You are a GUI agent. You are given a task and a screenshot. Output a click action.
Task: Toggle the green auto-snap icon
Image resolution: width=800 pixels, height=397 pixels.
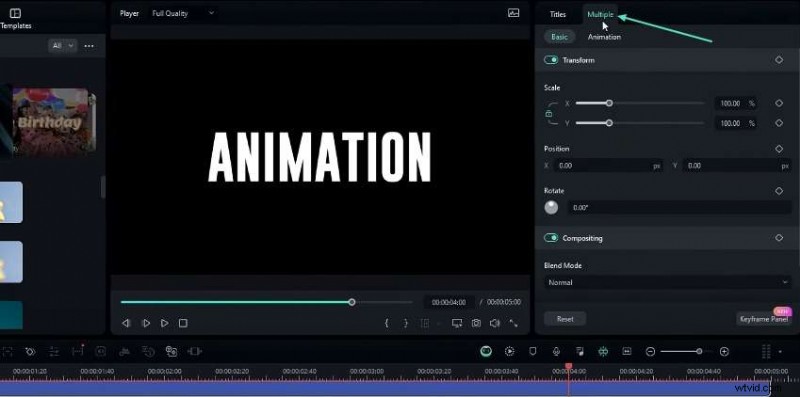coord(603,351)
